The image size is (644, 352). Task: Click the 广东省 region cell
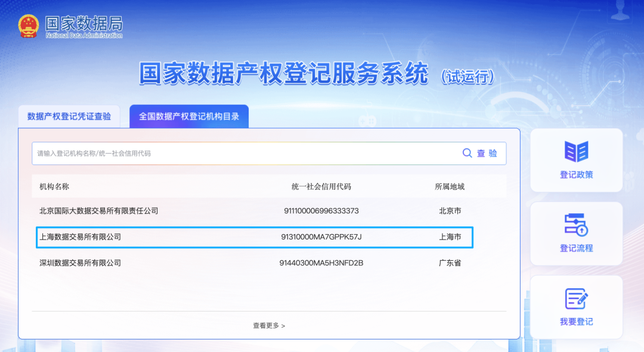point(450,263)
